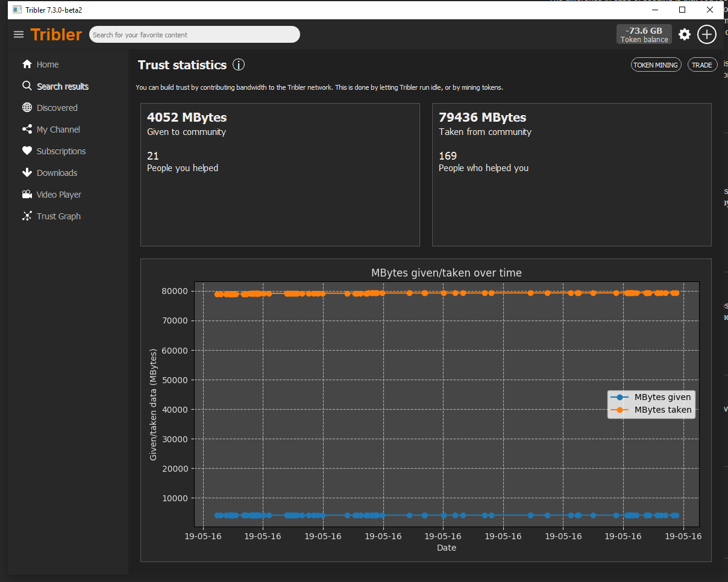Image resolution: width=728 pixels, height=582 pixels.
Task: Click the blue MBytes given legend marker
Action: pyautogui.click(x=620, y=397)
